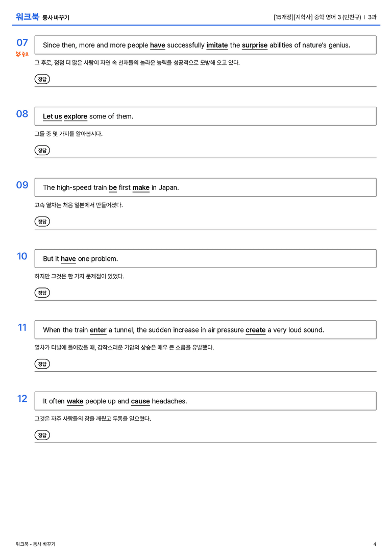392x555 pixels.
Task: Click underlined 'have' in sentence 10
Action: pos(68,259)
